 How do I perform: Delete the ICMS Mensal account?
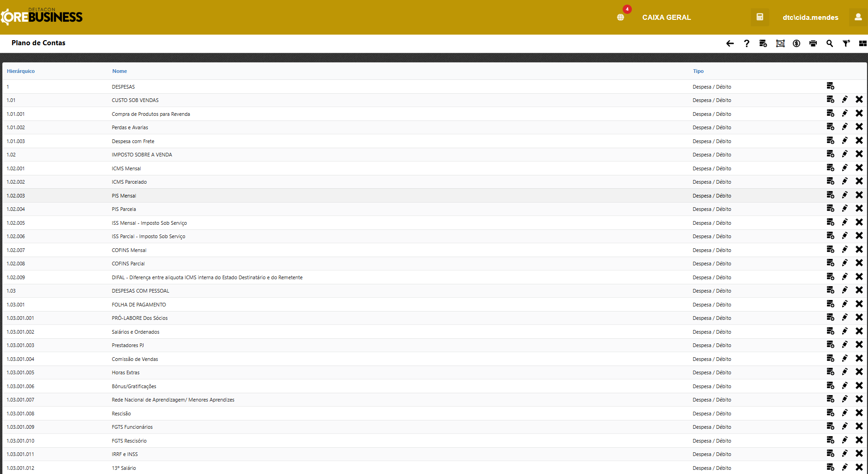click(859, 168)
